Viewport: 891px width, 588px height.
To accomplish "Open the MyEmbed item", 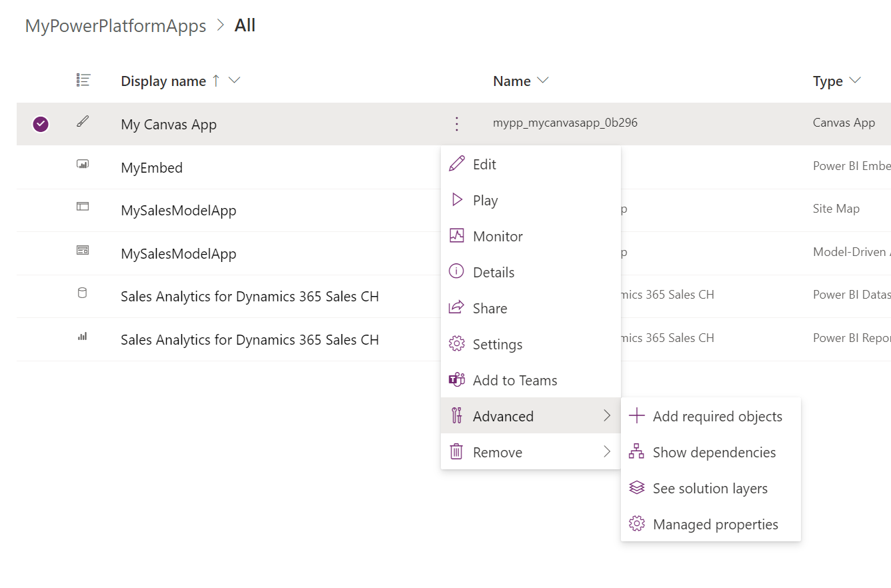I will [151, 167].
